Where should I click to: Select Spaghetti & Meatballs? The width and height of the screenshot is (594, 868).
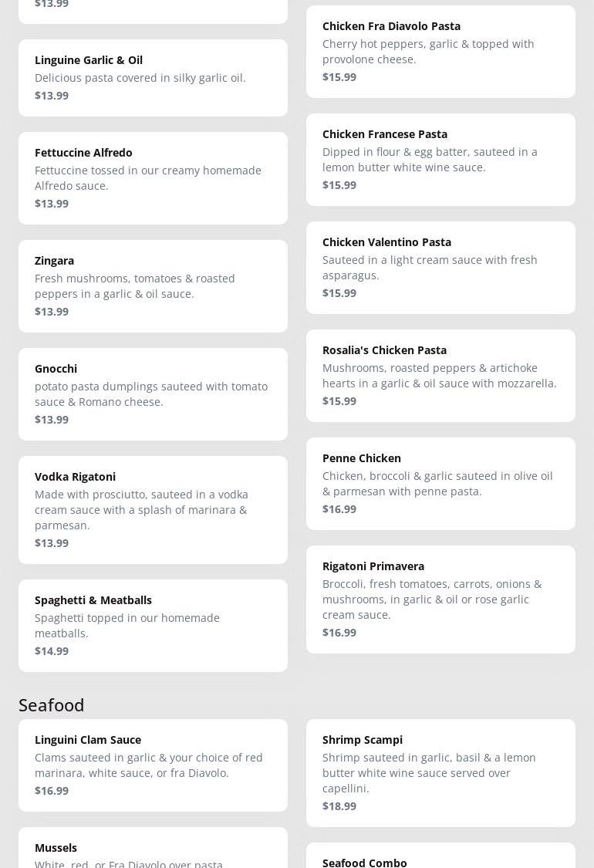pyautogui.click(x=153, y=626)
